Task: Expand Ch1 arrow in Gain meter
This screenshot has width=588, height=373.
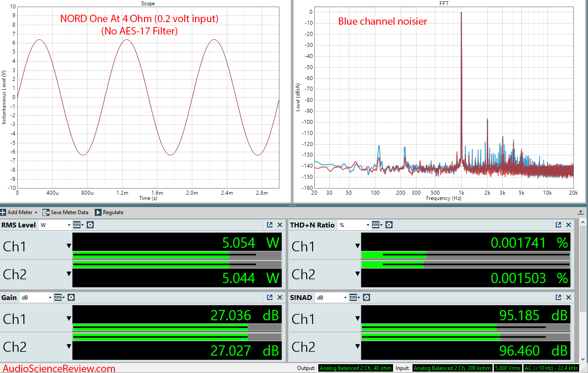Action: pyautogui.click(x=69, y=318)
